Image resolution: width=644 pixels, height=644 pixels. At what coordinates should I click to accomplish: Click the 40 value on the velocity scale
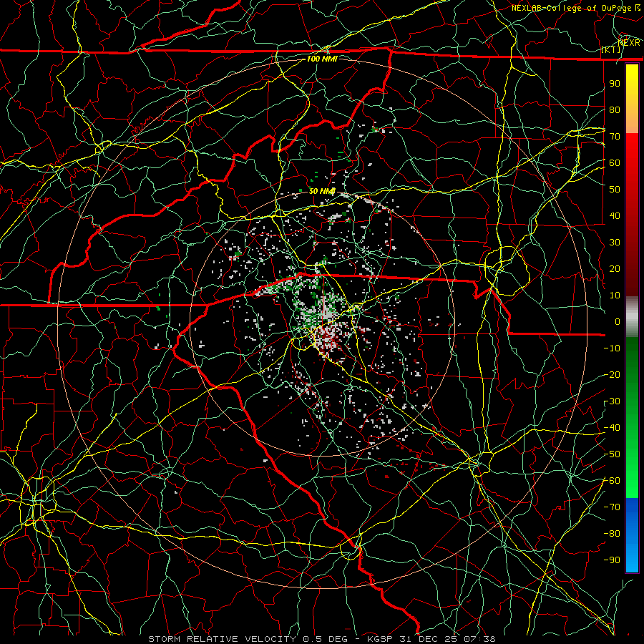tap(615, 215)
